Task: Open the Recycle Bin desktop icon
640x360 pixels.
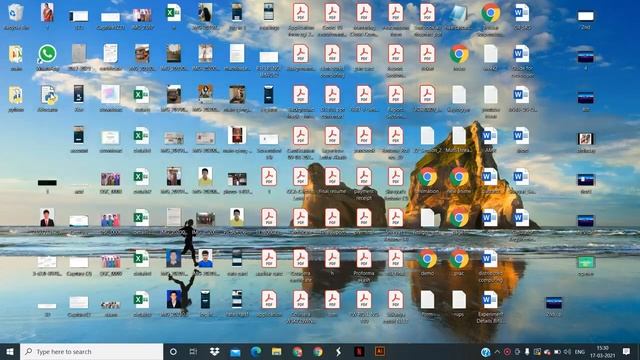Action: [16, 13]
